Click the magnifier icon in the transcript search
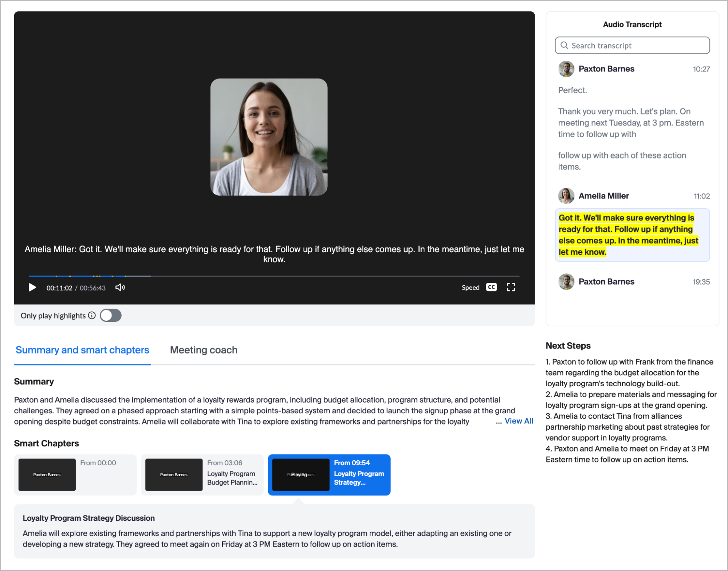The image size is (728, 571). pyautogui.click(x=564, y=45)
